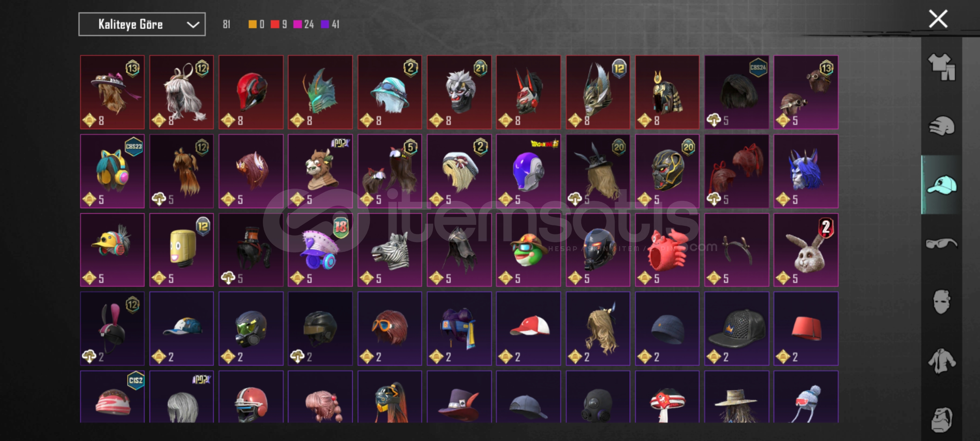This screenshot has width=980, height=441.
Task: Filter by red rarity count 9
Action: pyautogui.click(x=279, y=24)
